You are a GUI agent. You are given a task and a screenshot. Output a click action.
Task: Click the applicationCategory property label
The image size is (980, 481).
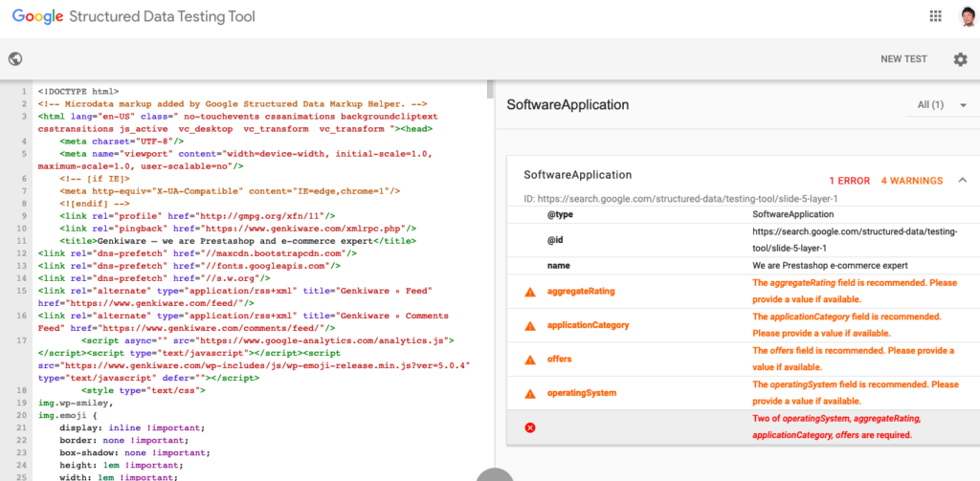coord(589,325)
